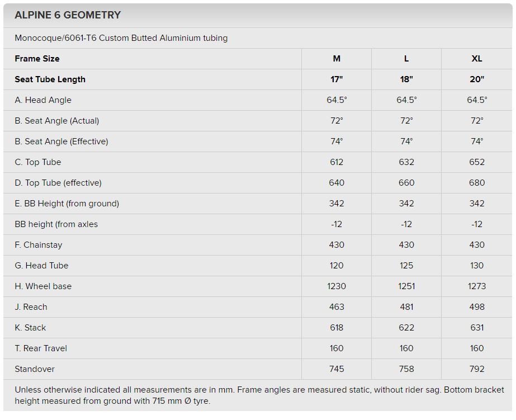This screenshot has width=516, height=420.
Task: Click the 680 effective top tube value
Action: (x=477, y=183)
